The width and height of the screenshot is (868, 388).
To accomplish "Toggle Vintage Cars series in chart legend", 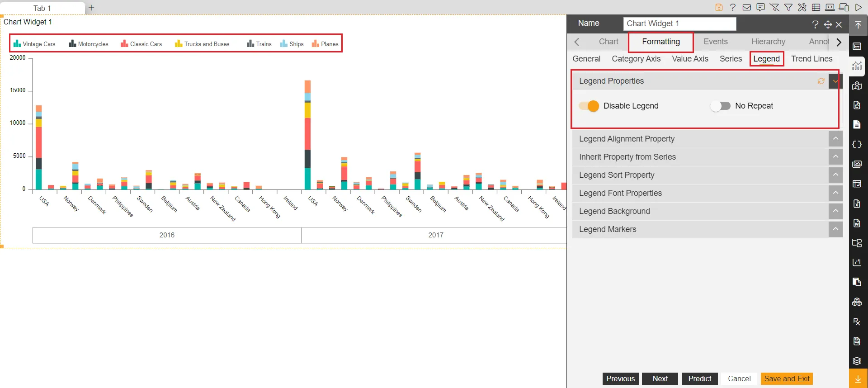I will click(x=34, y=44).
